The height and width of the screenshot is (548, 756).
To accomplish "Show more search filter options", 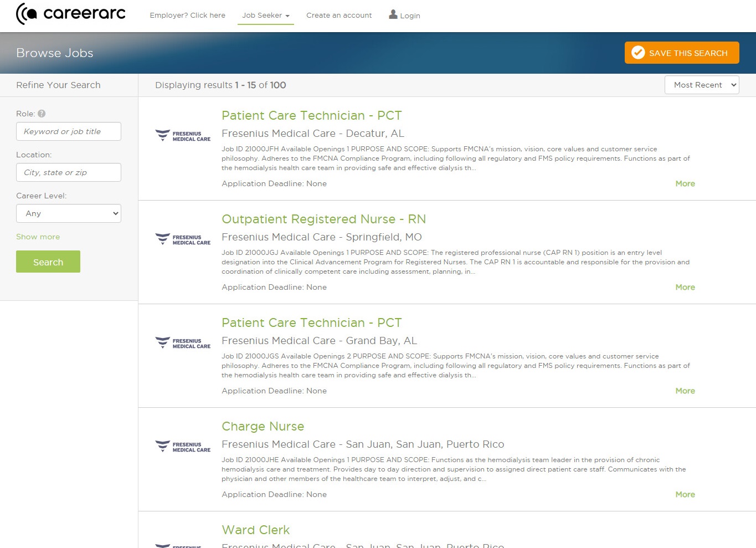I will coord(38,237).
